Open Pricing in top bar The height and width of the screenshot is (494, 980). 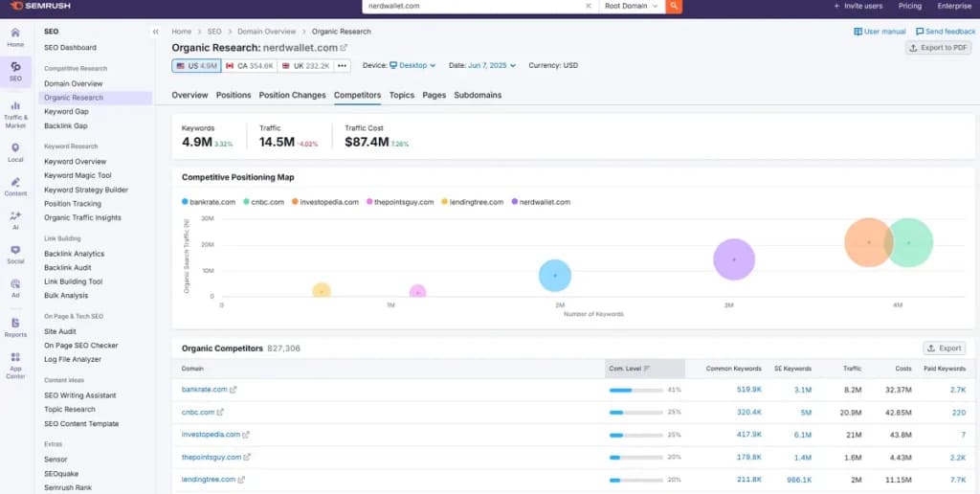(x=910, y=6)
